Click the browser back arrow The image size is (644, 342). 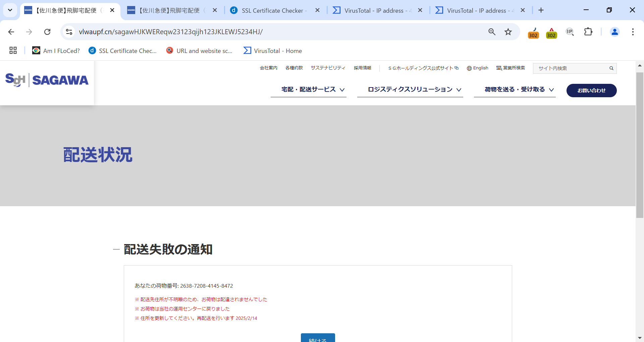click(11, 32)
